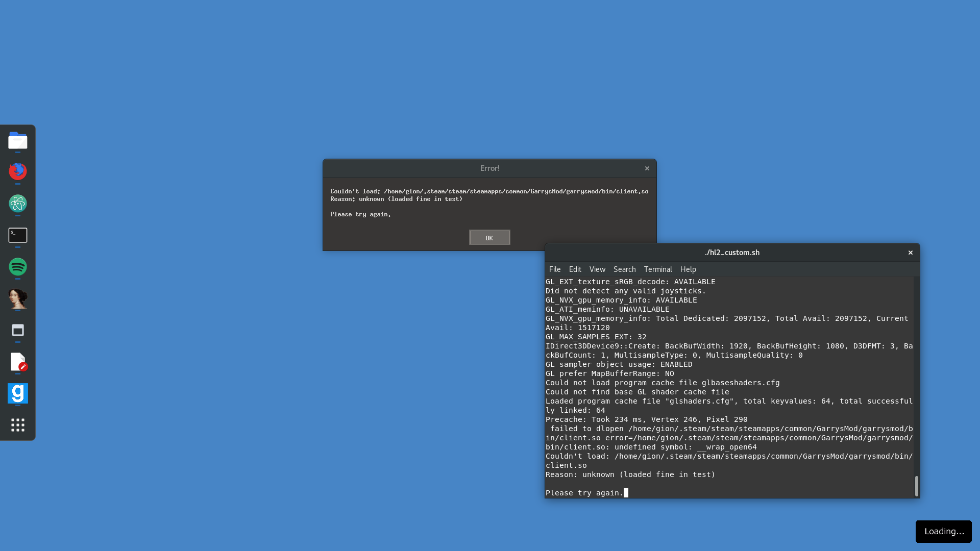Click "Did not detect any valid joysticks." line
Viewport: 980px width, 551px height.
[626, 291]
